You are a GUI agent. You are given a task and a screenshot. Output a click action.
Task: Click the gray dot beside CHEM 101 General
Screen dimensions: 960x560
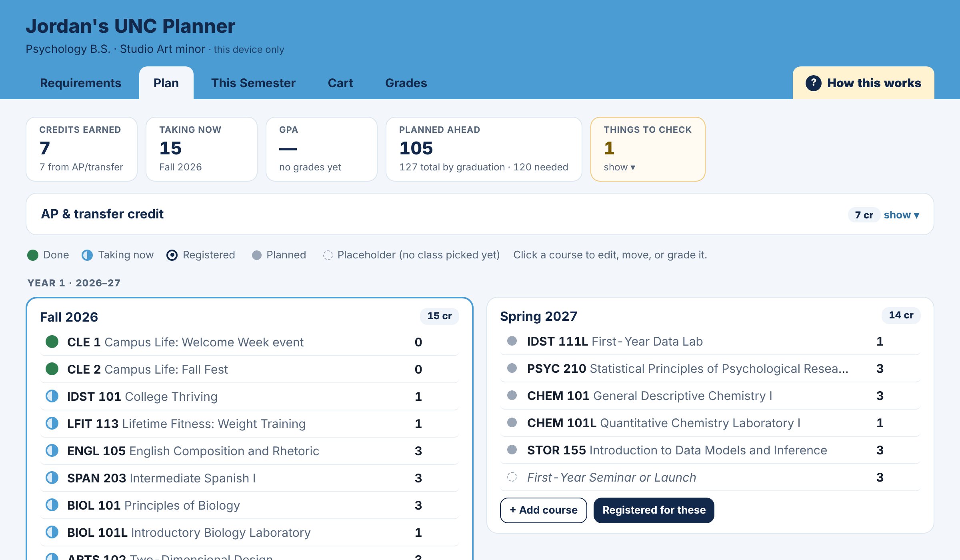click(512, 395)
